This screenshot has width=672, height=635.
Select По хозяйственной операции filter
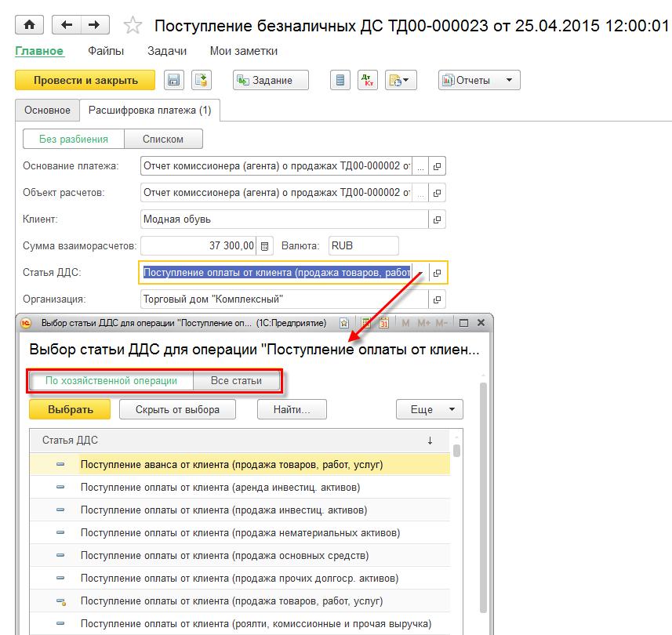click(x=111, y=380)
